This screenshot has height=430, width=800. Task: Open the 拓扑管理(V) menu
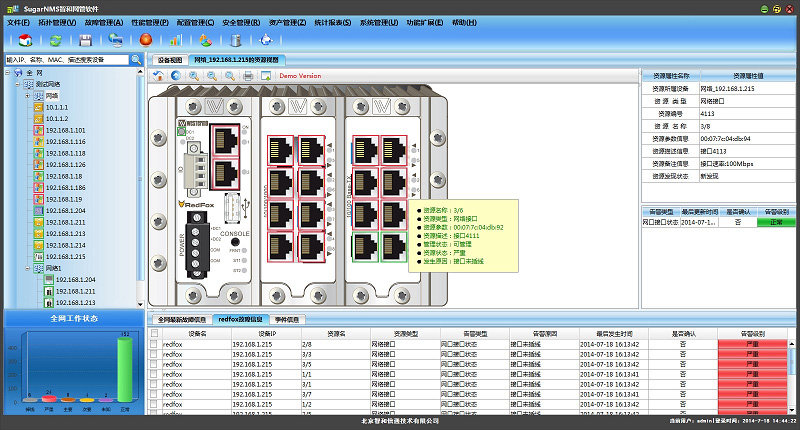coord(57,22)
